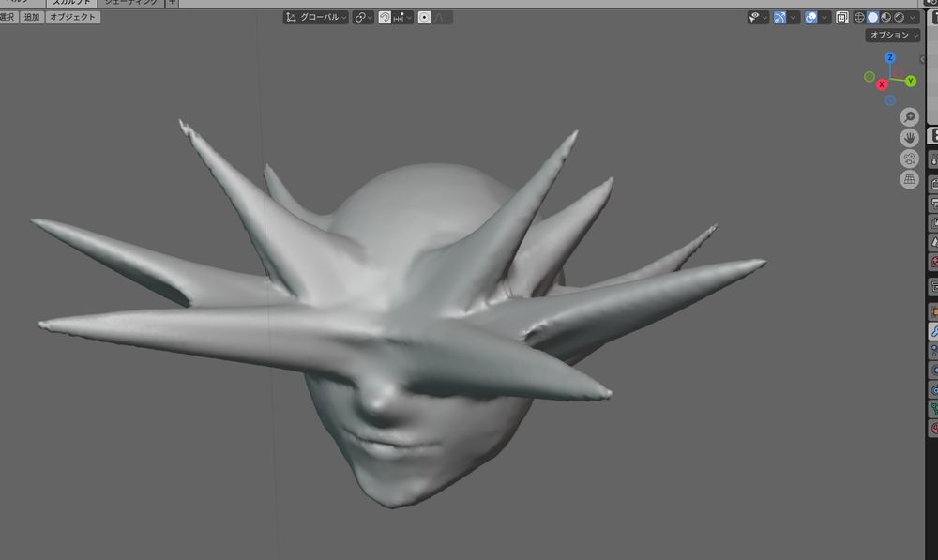Viewport: 938px width, 560px height.
Task: Select solid viewport shading sphere
Action: point(872,17)
